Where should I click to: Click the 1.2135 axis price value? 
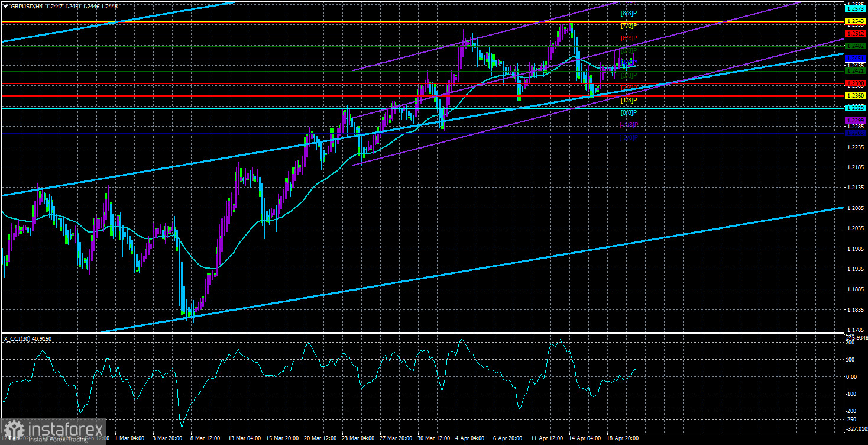856,187
